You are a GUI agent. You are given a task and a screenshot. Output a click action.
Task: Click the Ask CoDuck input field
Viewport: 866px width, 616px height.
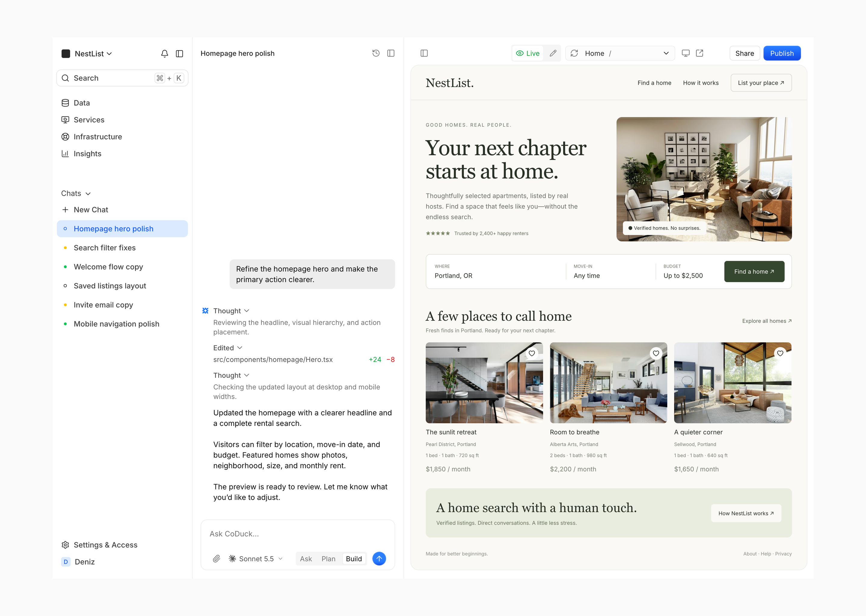(x=298, y=534)
